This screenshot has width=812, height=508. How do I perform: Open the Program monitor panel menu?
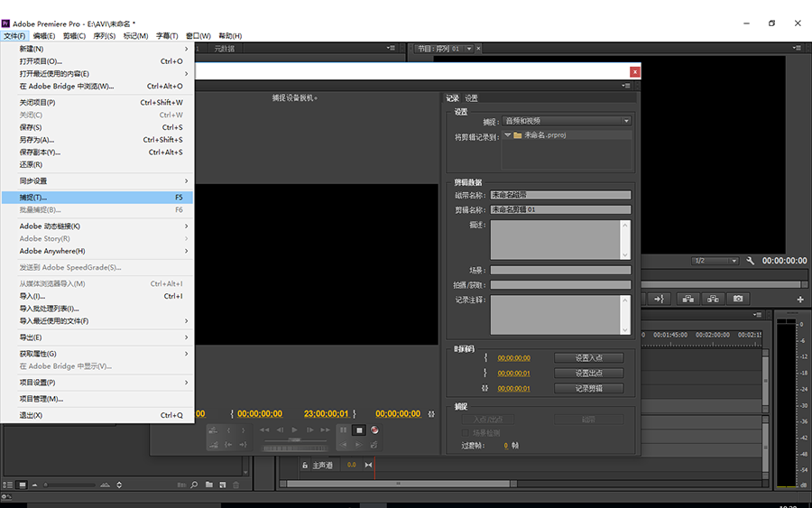[797, 48]
